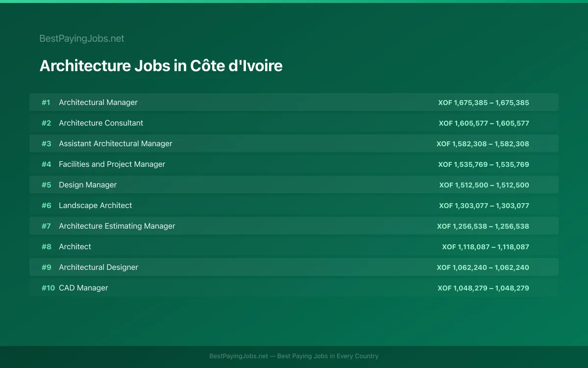Image resolution: width=588 pixels, height=368 pixels.
Task: Click the #8 rank label
Action: [46, 247]
